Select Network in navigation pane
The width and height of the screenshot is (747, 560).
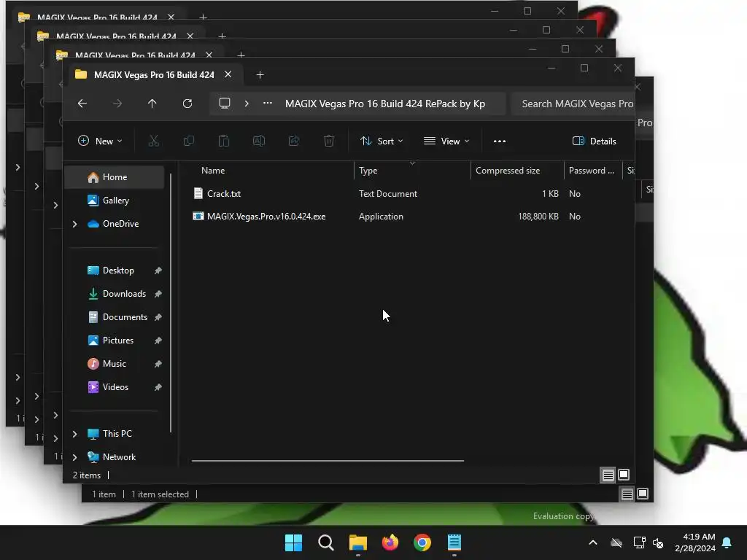click(x=119, y=457)
